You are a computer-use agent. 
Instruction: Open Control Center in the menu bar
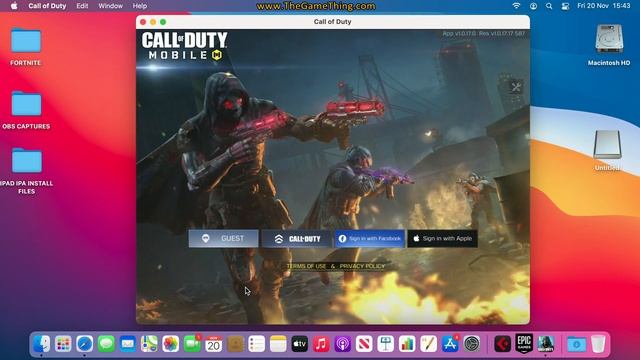click(x=565, y=6)
